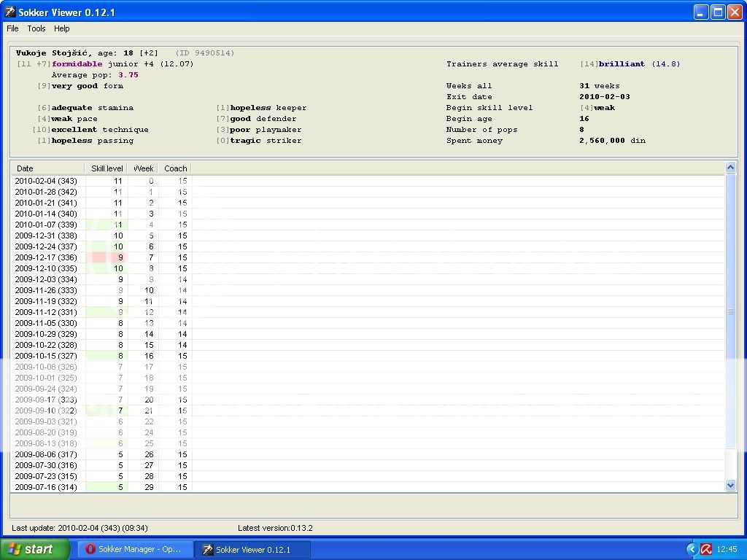Image resolution: width=747 pixels, height=560 pixels.
Task: Open the Windows start menu
Action: pyautogui.click(x=35, y=549)
